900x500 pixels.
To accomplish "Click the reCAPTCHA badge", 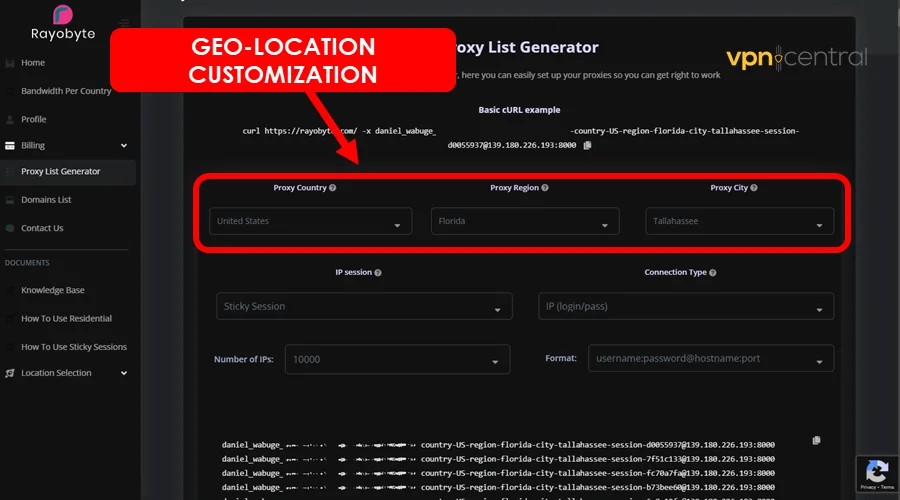I will [877, 474].
